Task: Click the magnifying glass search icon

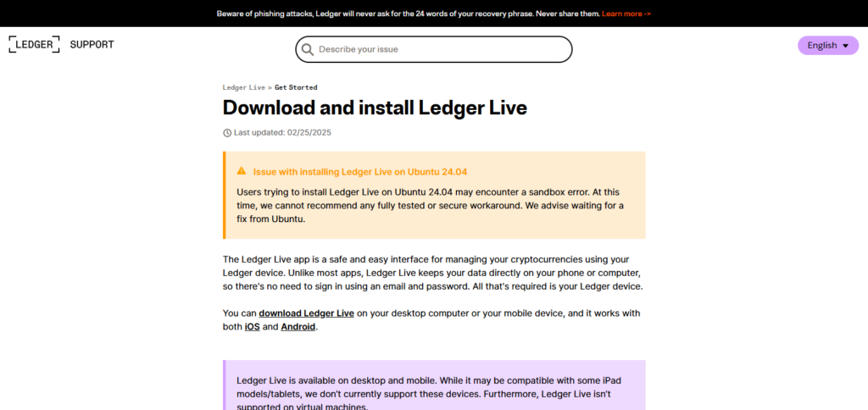Action: 307,49
